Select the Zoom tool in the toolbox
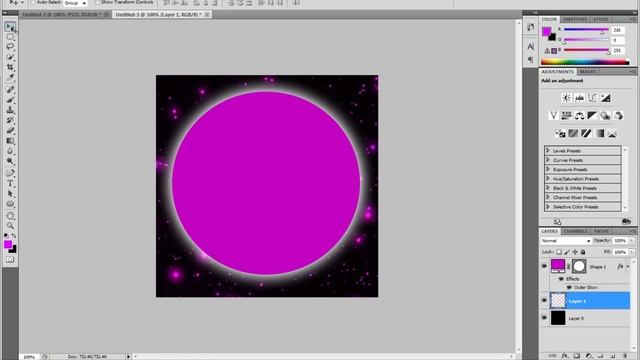Screen dimensions: 640x360 10,225
